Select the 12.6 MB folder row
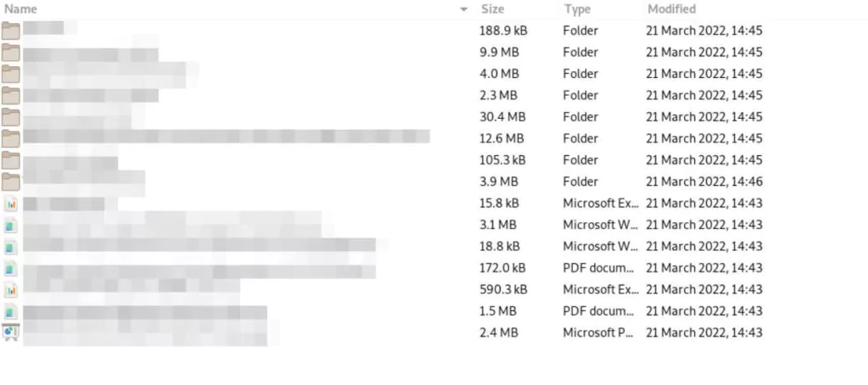This screenshot has height=385, width=868. 387,138
